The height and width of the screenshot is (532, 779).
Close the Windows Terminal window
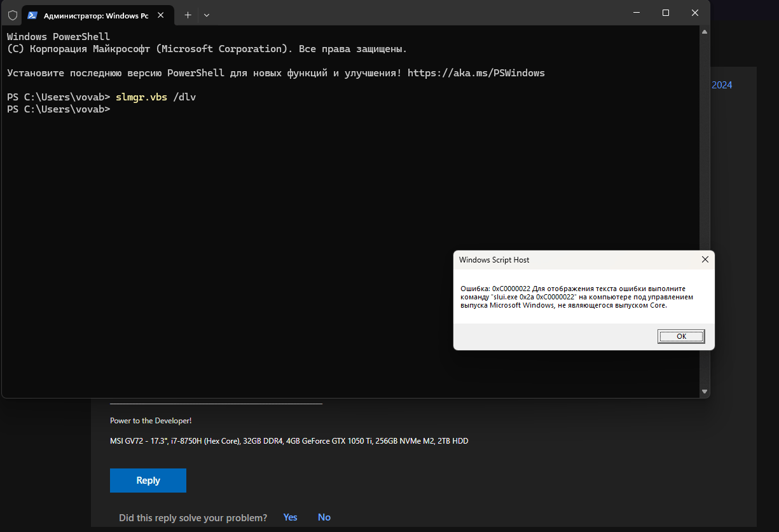pos(695,13)
